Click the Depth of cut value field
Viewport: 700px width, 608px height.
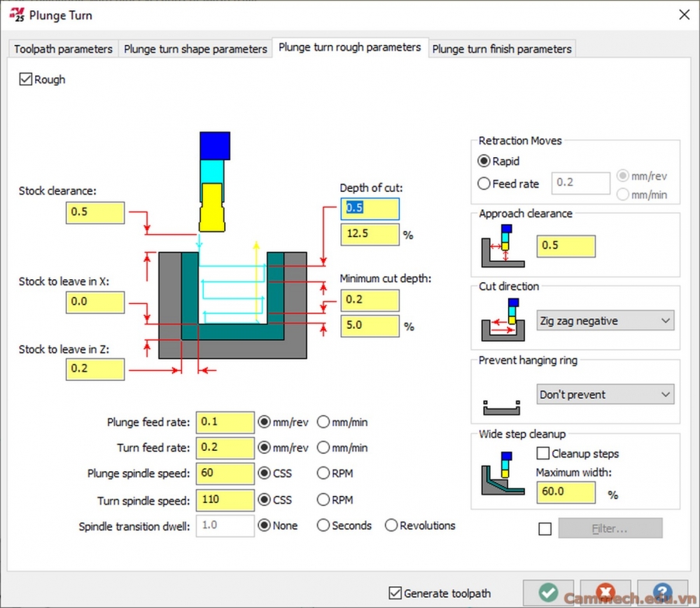(x=370, y=208)
